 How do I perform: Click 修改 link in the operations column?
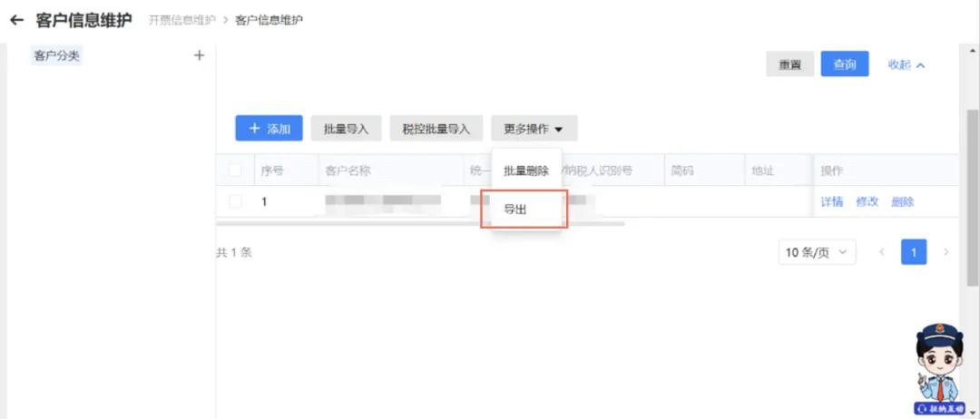867,201
